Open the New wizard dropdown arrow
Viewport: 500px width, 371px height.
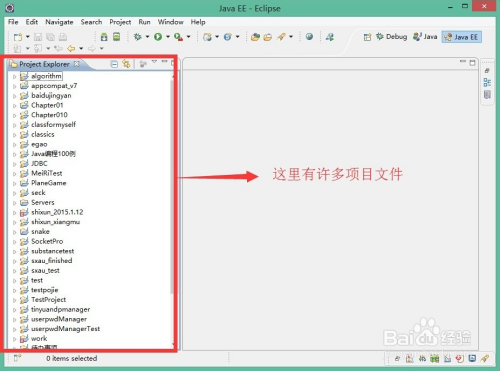pyautogui.click(x=28, y=37)
